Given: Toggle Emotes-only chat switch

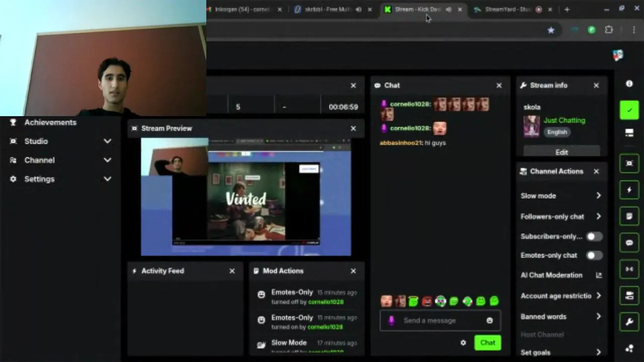Looking at the screenshot, I should [594, 255].
